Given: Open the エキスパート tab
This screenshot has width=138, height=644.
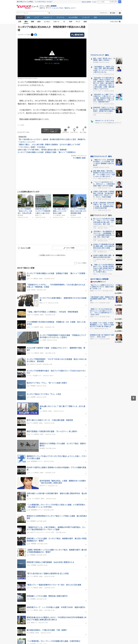Looking at the screenshot, I should pyautogui.click(x=48, y=17).
